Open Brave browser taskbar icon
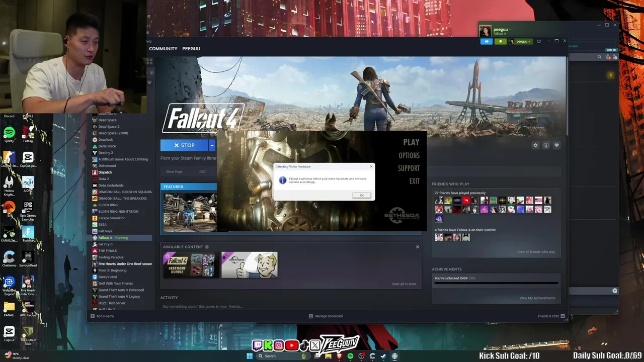The height and width of the screenshot is (362, 644). (x=339, y=356)
